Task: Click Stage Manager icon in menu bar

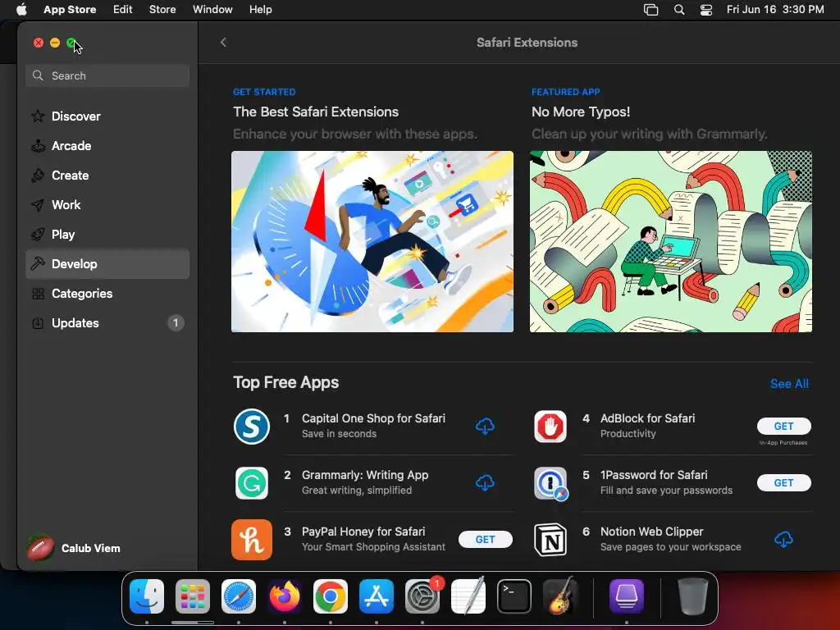Action: (651, 10)
